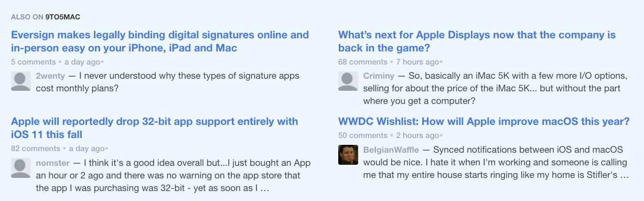
Task: Click BelgianWaffle's photo avatar
Action: point(348,155)
